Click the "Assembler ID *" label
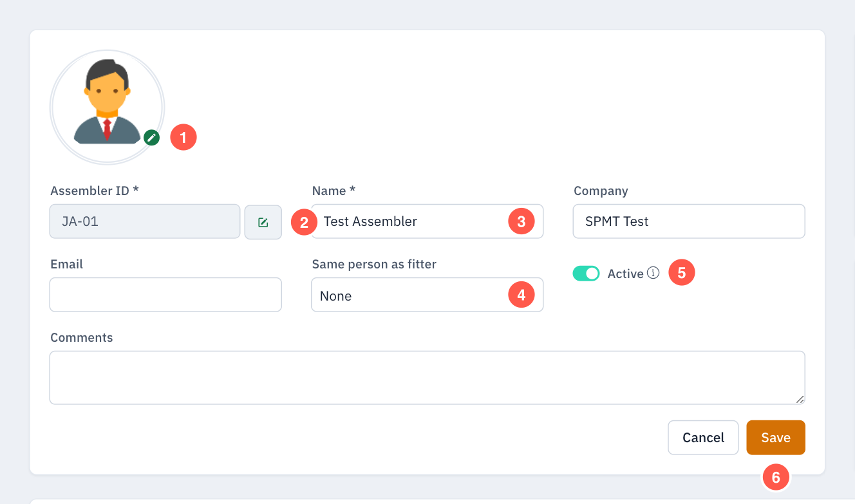The image size is (855, 504). coord(95,191)
